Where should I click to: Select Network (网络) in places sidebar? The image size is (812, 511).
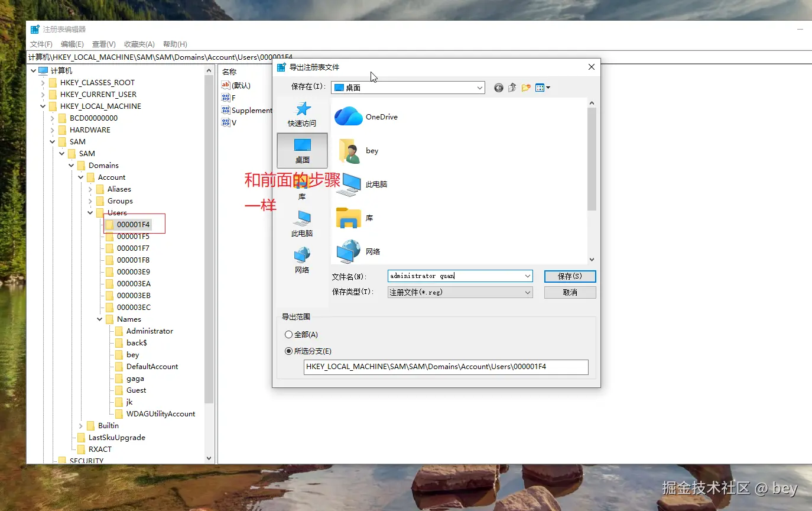tap(302, 260)
